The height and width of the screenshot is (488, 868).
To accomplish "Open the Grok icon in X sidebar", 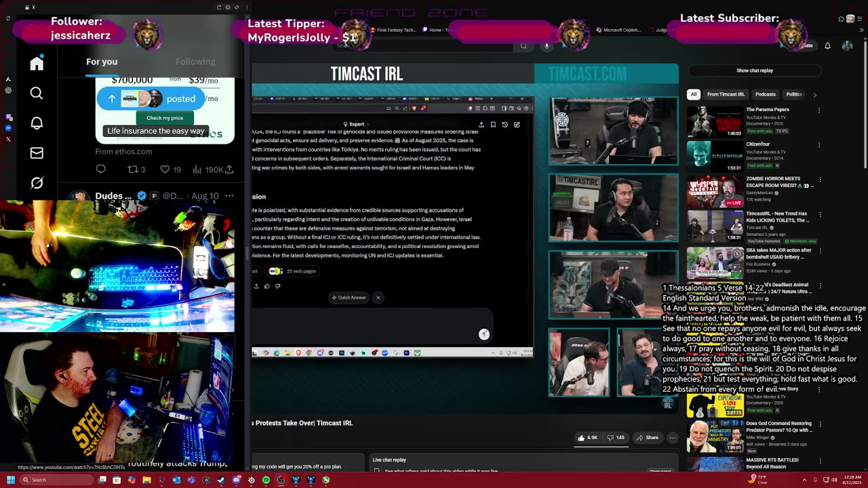I will click(x=37, y=183).
